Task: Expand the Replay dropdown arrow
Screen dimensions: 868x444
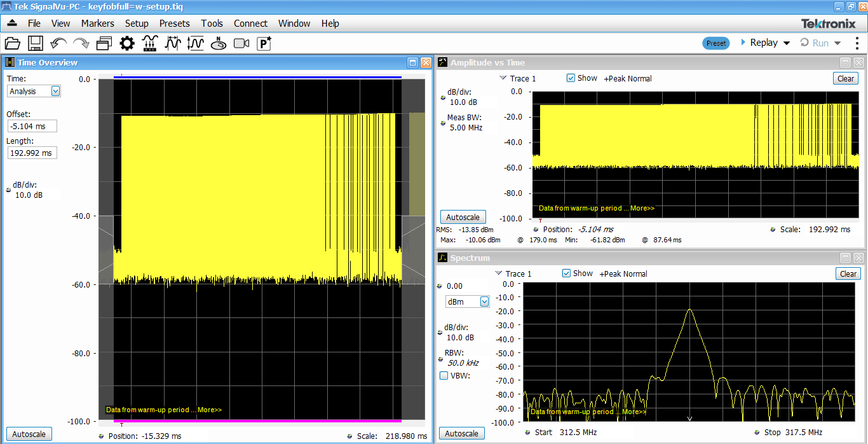Action: click(786, 43)
